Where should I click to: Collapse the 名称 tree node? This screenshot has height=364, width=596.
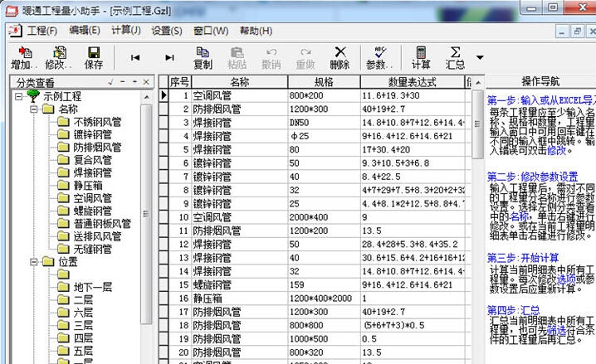34,109
